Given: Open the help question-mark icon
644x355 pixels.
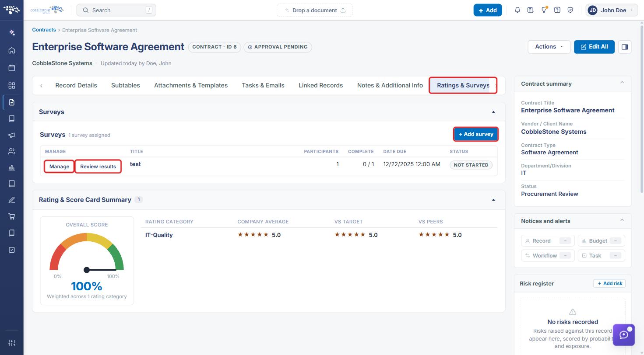Looking at the screenshot, I should pyautogui.click(x=557, y=10).
